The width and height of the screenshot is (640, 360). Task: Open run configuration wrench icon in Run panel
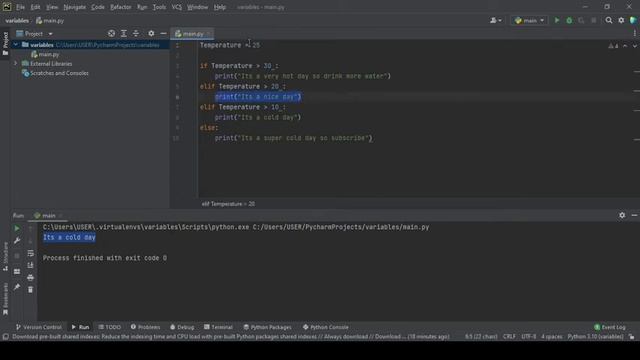(x=17, y=241)
